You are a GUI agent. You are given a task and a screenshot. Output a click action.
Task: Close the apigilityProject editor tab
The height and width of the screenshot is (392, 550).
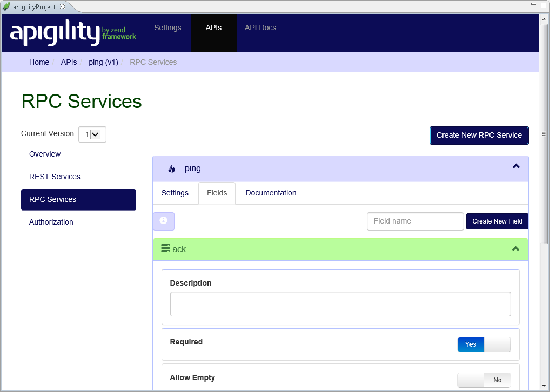tap(63, 6)
